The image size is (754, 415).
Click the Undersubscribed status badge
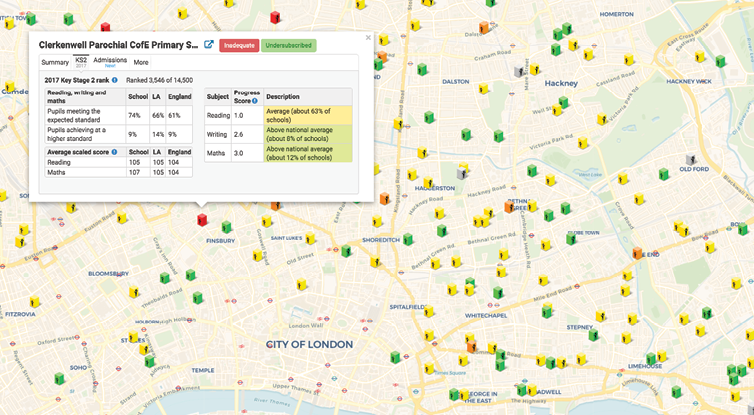[x=289, y=45]
